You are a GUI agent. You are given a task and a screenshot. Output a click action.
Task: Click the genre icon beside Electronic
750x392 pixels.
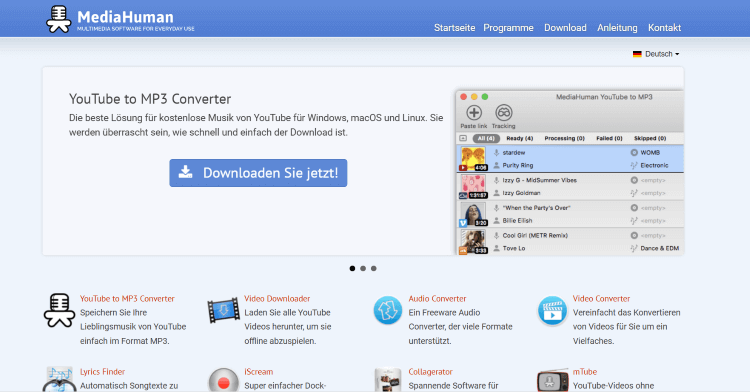[634, 165]
